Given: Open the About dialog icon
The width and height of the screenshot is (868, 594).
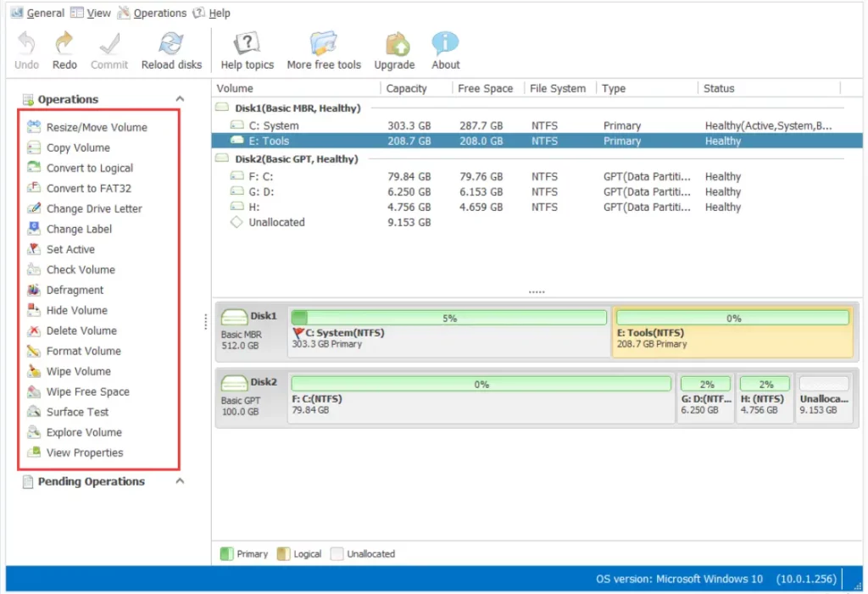Looking at the screenshot, I should pyautogui.click(x=445, y=45).
